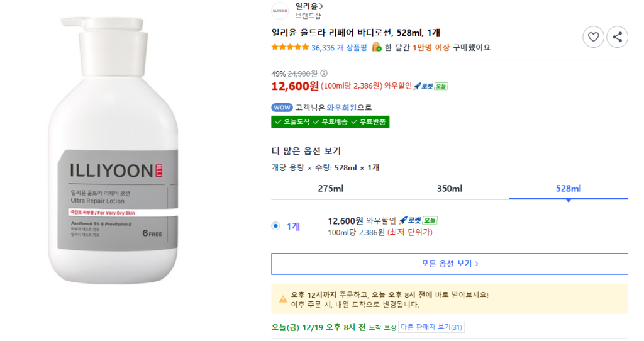Open the 36,336개 상품평 reviews link
This screenshot has height=341, width=644.
coord(339,47)
